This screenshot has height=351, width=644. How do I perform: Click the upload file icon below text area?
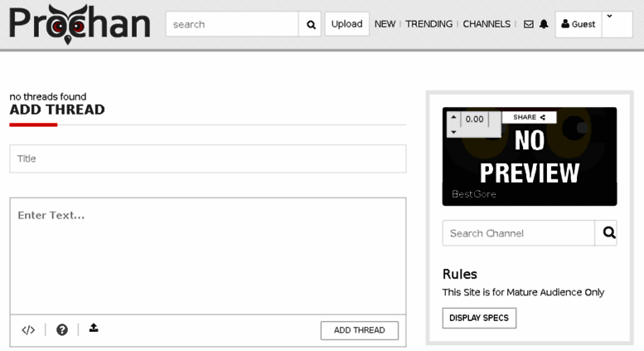tap(94, 329)
